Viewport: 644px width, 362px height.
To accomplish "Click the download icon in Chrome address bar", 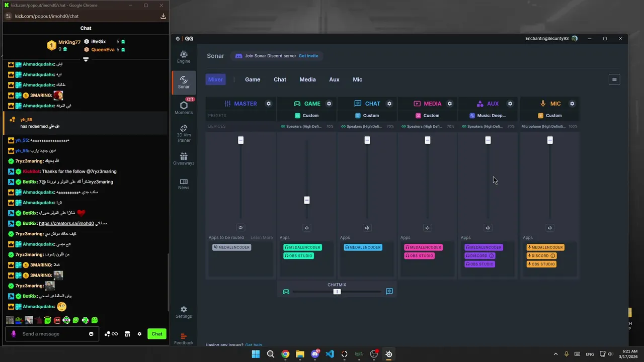I will (x=163, y=16).
